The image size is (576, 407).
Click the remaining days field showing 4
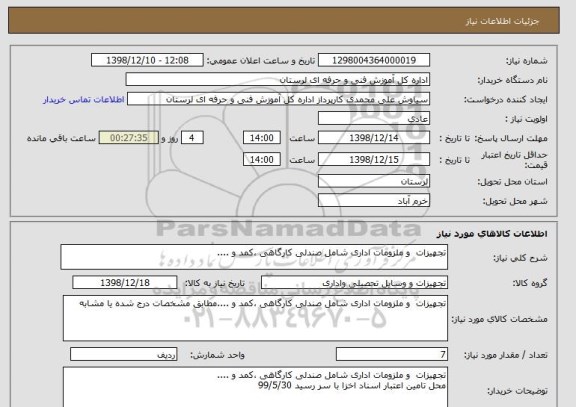192,138
